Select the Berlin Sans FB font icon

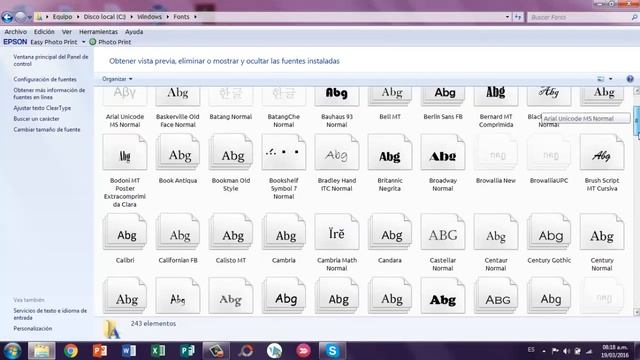[443, 96]
